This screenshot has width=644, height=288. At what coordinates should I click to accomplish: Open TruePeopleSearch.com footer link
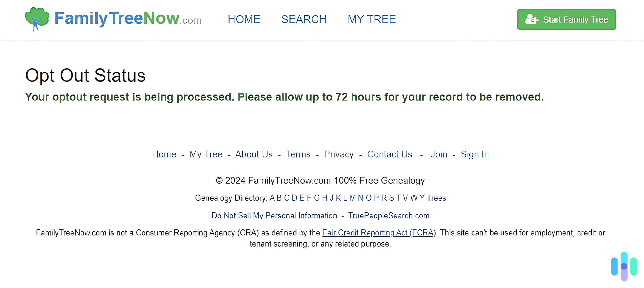click(x=388, y=216)
